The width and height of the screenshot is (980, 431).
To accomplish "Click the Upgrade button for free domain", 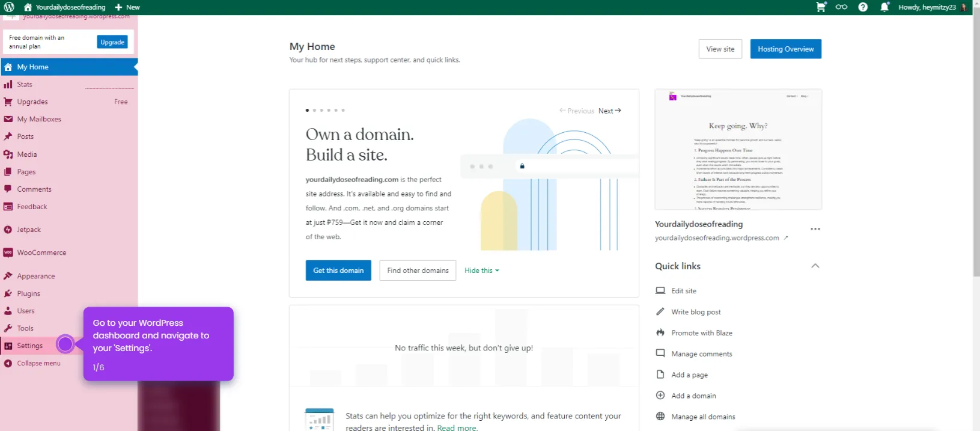I will point(112,42).
